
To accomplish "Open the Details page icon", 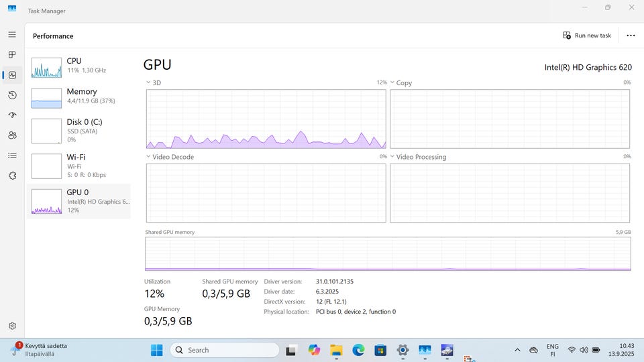I will [x=12, y=155].
